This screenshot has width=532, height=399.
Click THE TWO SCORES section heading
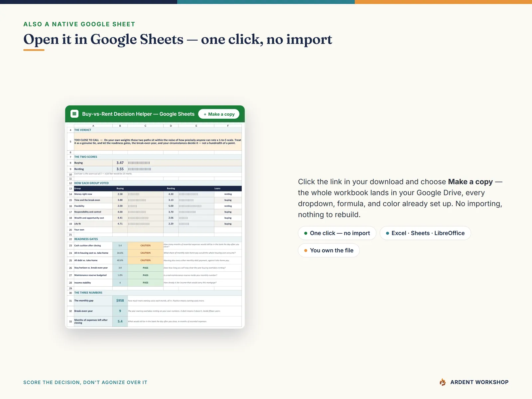tap(86, 157)
